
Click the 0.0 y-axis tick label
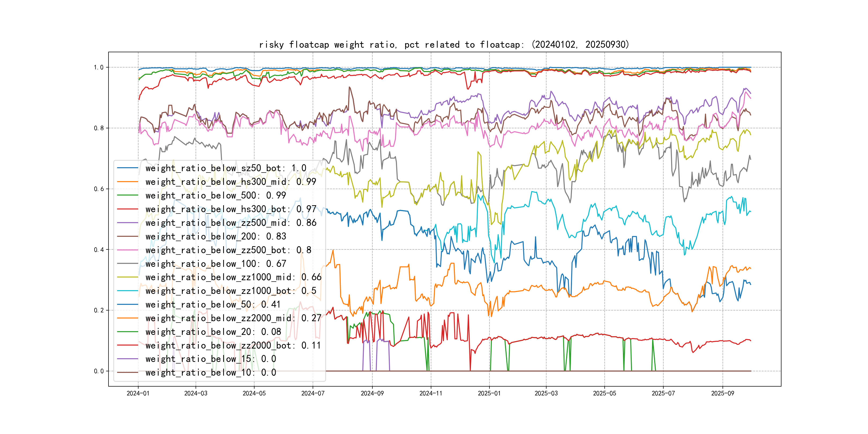98,371
